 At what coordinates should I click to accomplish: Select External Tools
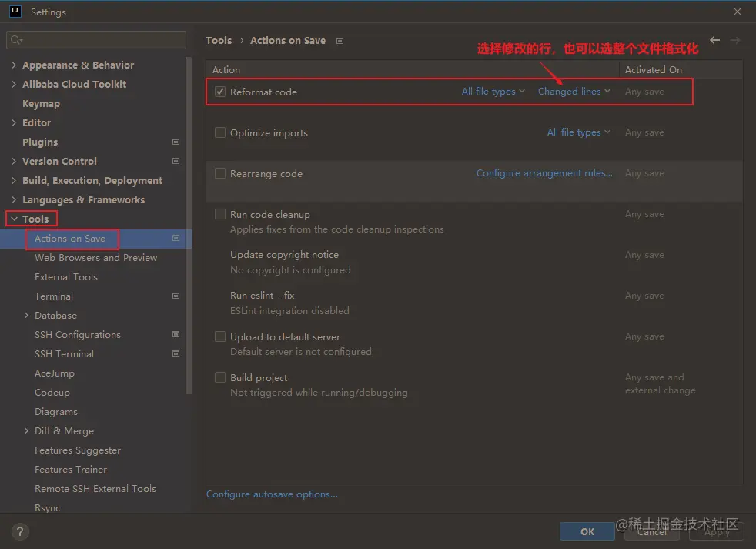click(x=66, y=277)
